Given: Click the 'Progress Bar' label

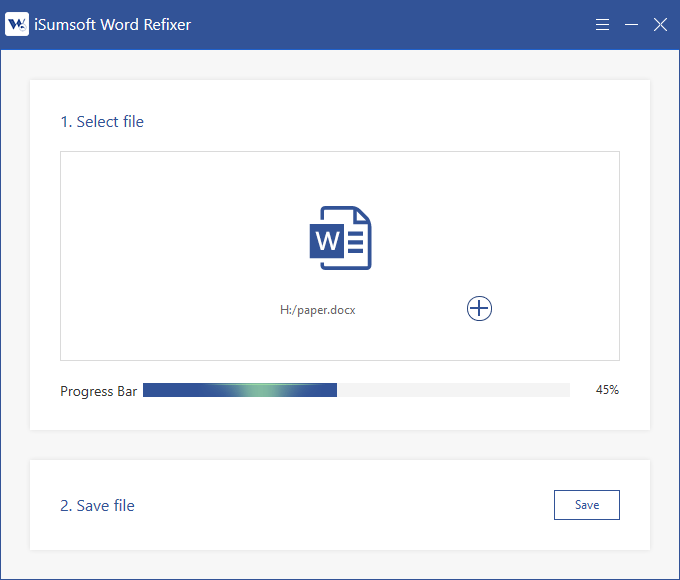Looking at the screenshot, I should click(98, 391).
